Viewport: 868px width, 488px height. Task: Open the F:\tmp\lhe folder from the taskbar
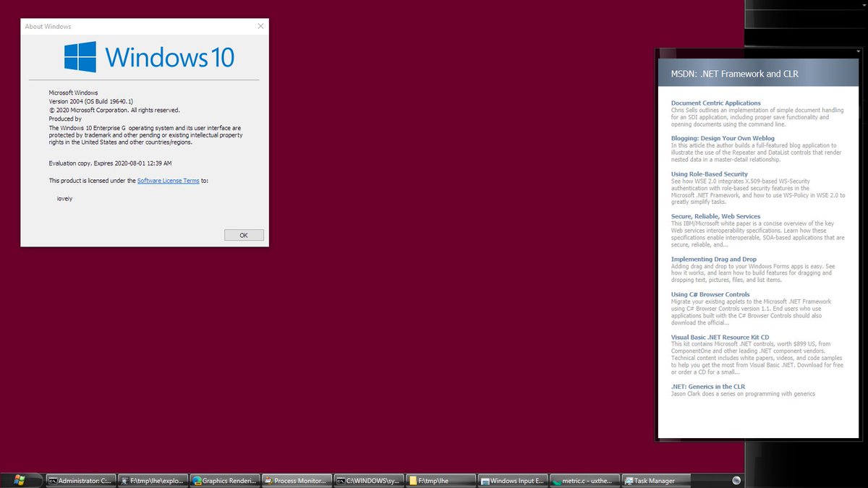441,479
